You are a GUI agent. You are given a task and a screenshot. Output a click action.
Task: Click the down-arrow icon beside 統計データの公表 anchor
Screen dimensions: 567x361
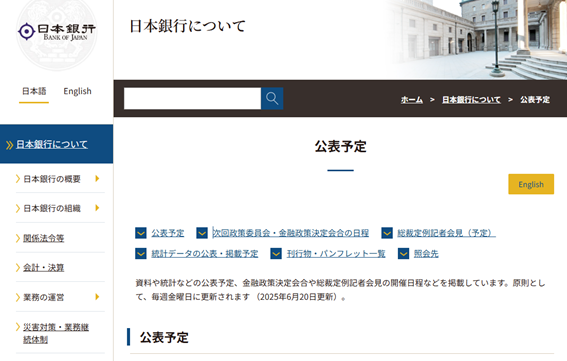(x=141, y=254)
